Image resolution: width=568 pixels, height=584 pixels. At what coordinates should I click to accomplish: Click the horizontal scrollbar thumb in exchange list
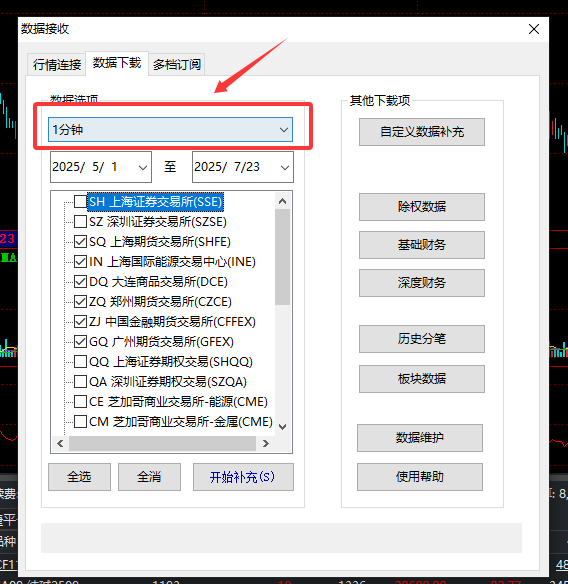162,443
